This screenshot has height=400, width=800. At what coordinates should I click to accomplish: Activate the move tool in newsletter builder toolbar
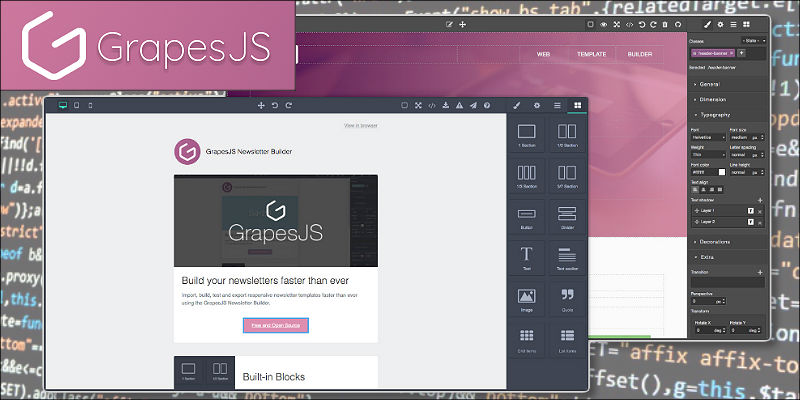(x=261, y=105)
